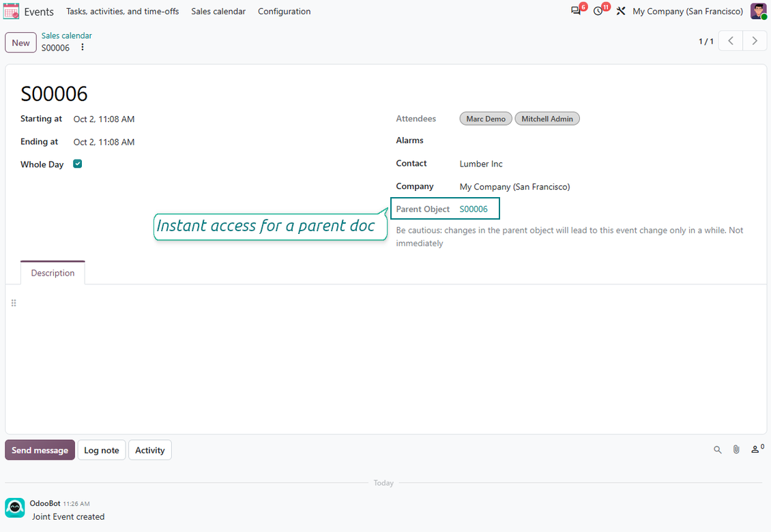Click the Alarms field
The image size is (771, 532).
coord(606,141)
